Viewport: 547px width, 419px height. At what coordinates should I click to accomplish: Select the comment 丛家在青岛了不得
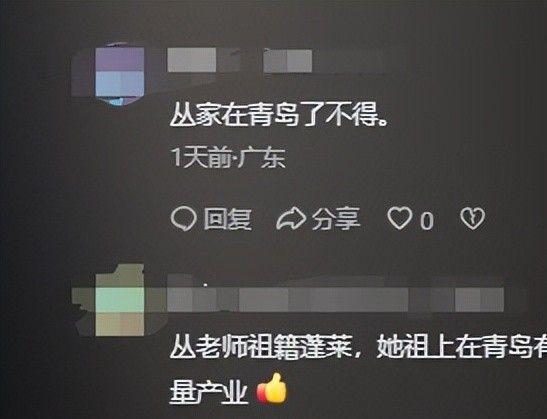pyautogui.click(x=278, y=115)
